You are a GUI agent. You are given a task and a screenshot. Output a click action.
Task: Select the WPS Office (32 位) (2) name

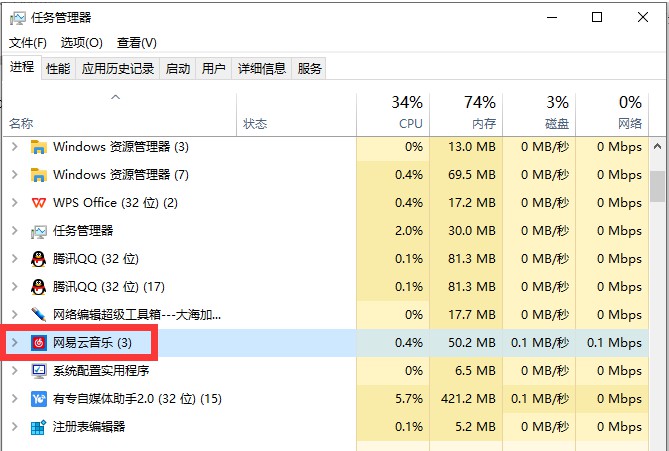pos(115,203)
